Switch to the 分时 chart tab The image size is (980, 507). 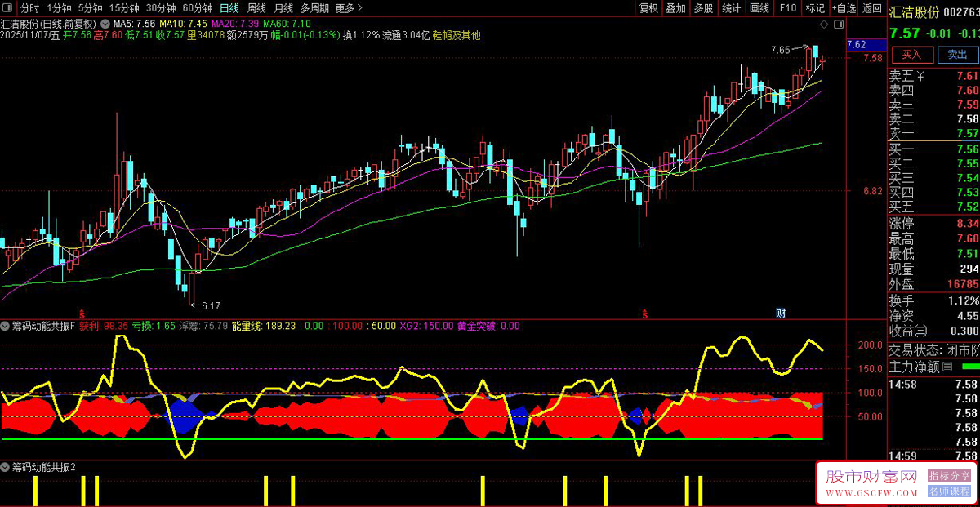(29, 8)
